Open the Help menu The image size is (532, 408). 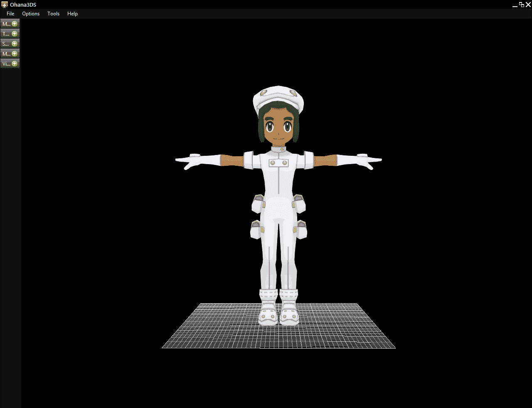click(x=72, y=14)
